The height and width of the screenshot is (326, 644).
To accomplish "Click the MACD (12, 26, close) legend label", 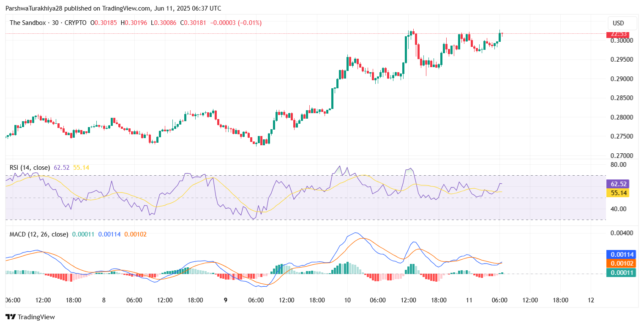I will point(39,234).
